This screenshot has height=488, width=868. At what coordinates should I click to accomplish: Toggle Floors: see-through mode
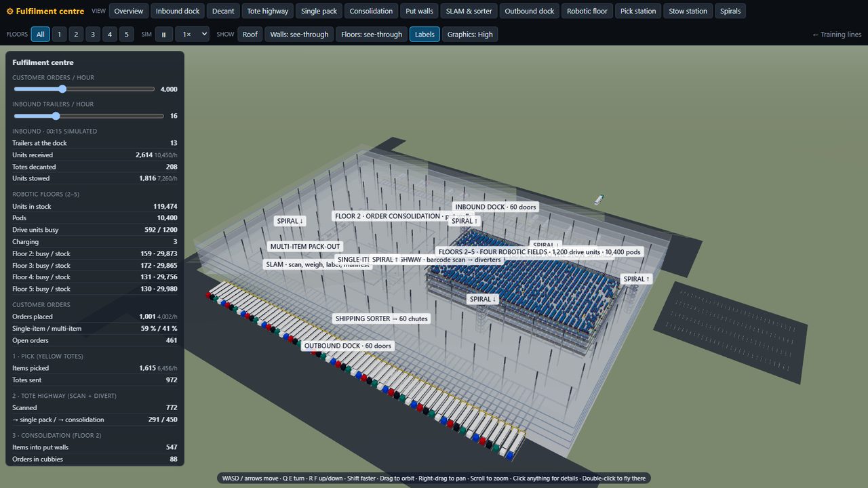372,34
